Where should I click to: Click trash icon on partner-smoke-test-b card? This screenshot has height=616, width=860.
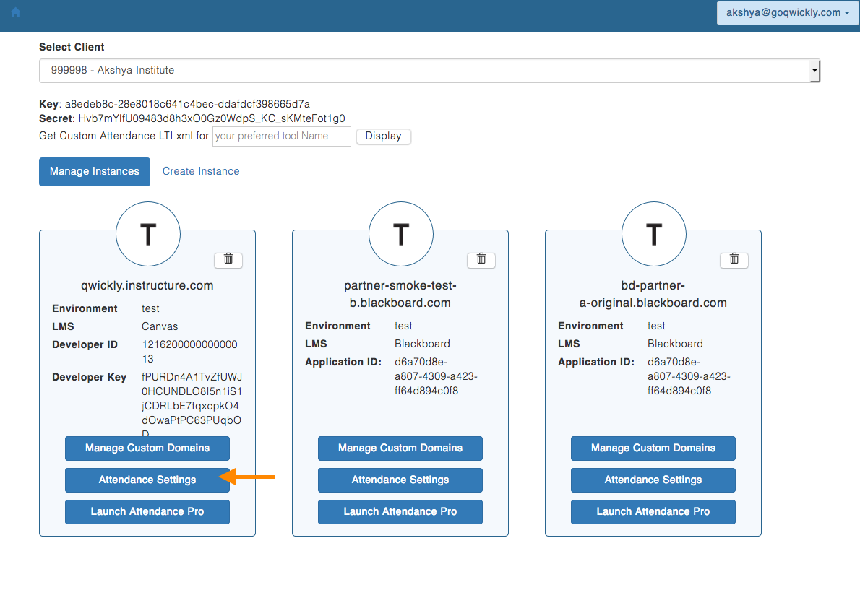481,259
